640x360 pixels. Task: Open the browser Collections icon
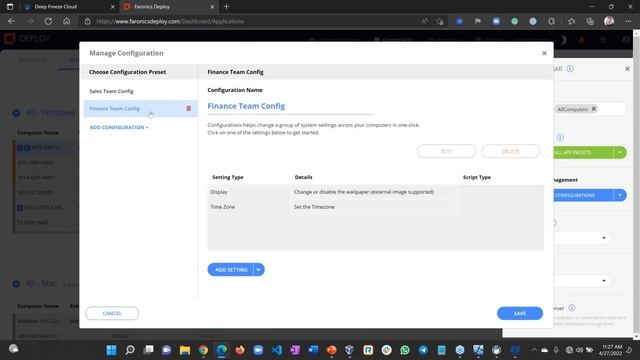pos(590,21)
